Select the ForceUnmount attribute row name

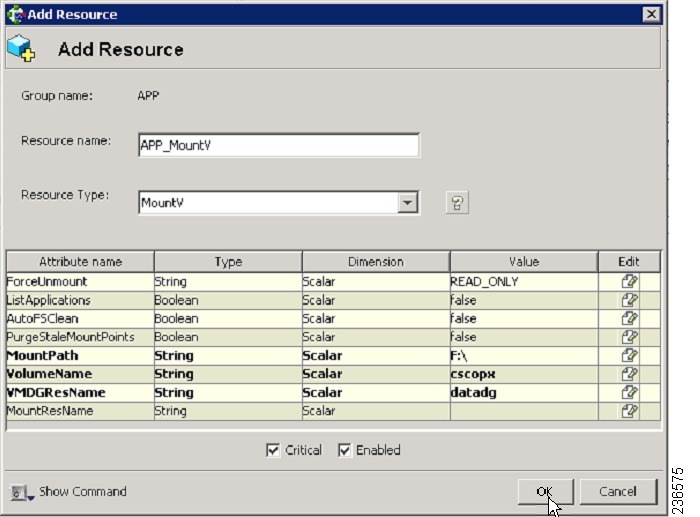pos(47,282)
